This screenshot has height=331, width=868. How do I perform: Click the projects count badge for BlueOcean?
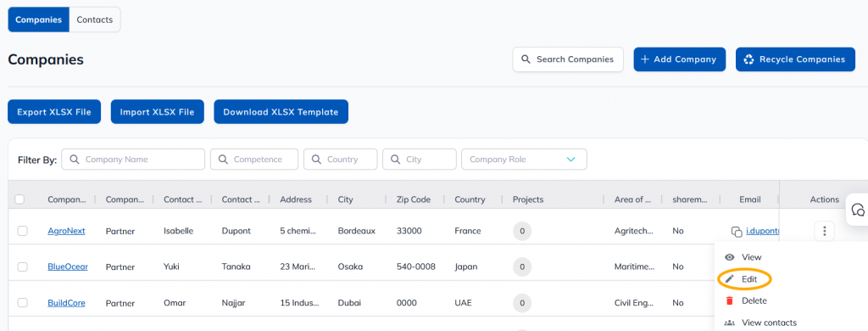(522, 267)
